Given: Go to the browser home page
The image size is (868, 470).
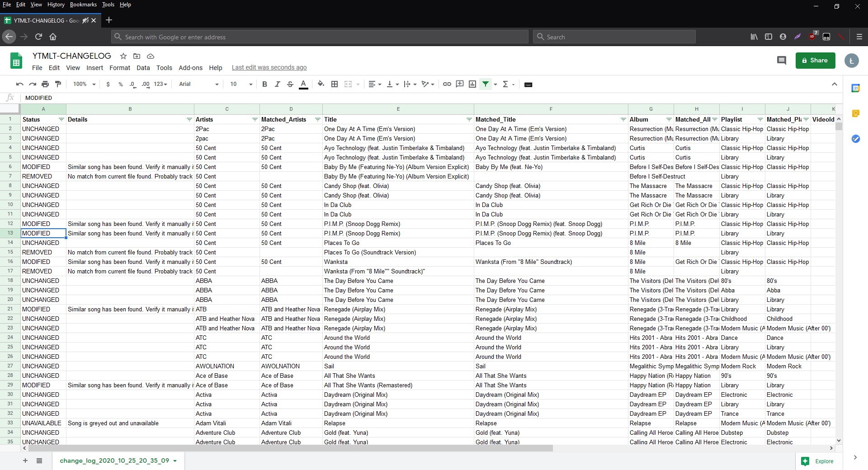Looking at the screenshot, I should 53,37.
